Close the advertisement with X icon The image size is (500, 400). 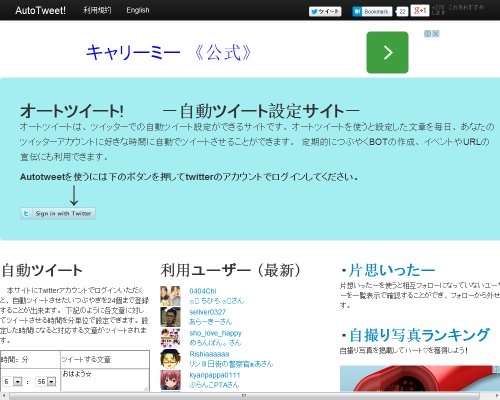coord(436,34)
